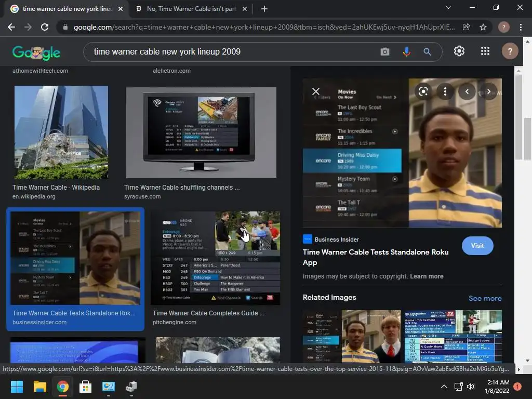Image resolution: width=532 pixels, height=399 pixels.
Task: Search by image using the camera icon
Action: click(385, 52)
